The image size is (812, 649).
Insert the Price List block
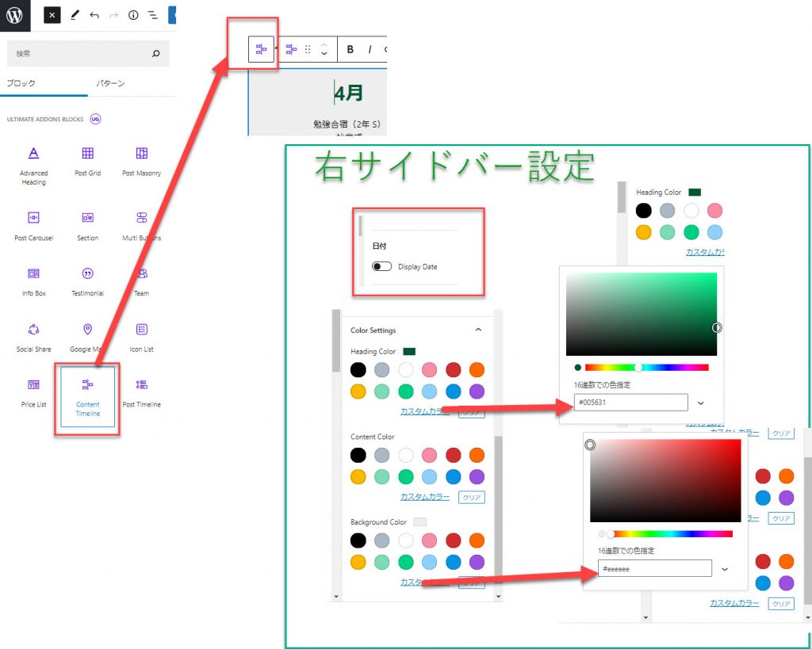tap(33, 393)
